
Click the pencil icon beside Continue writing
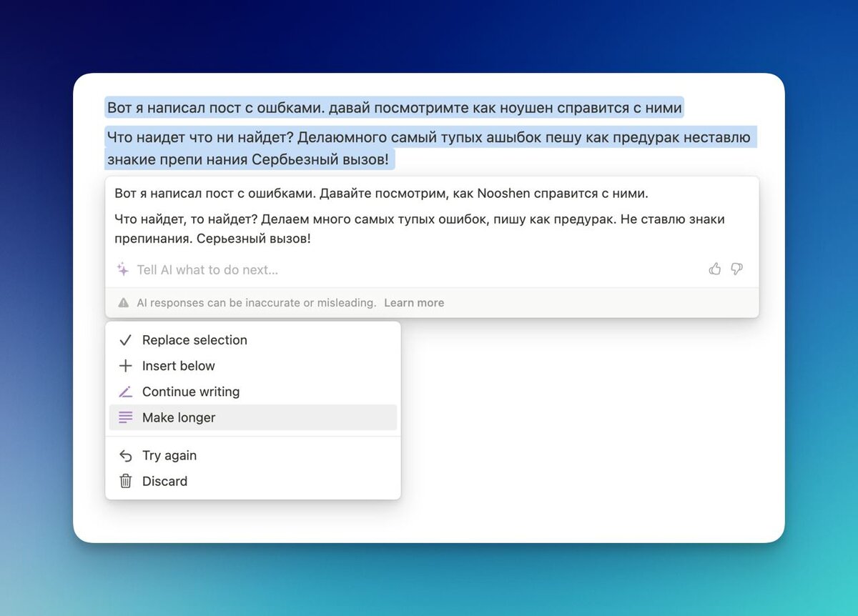pyautogui.click(x=125, y=392)
